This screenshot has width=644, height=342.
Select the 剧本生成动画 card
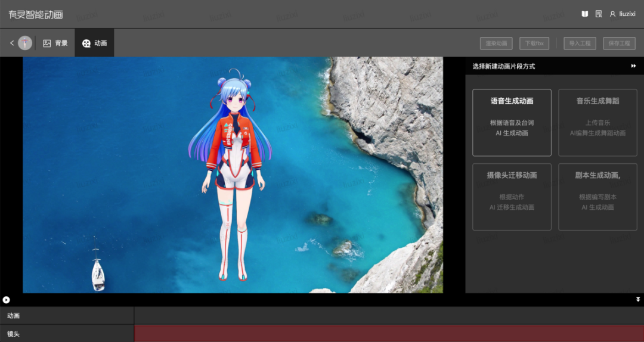pos(597,197)
